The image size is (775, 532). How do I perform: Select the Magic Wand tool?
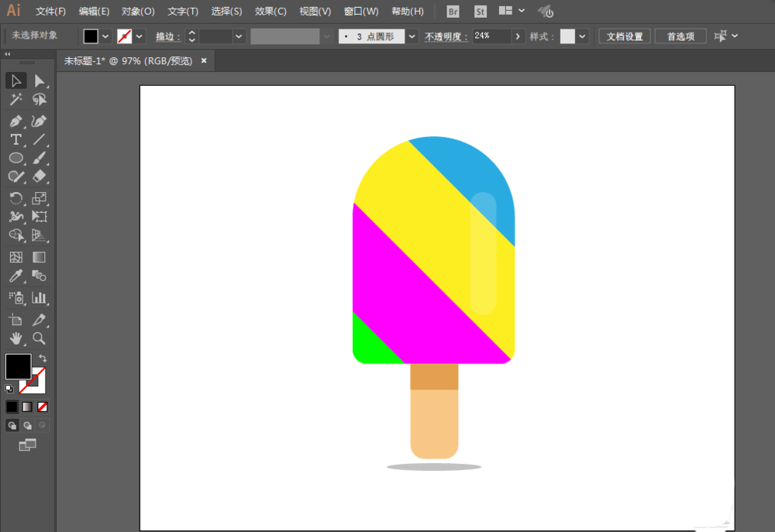coord(15,99)
